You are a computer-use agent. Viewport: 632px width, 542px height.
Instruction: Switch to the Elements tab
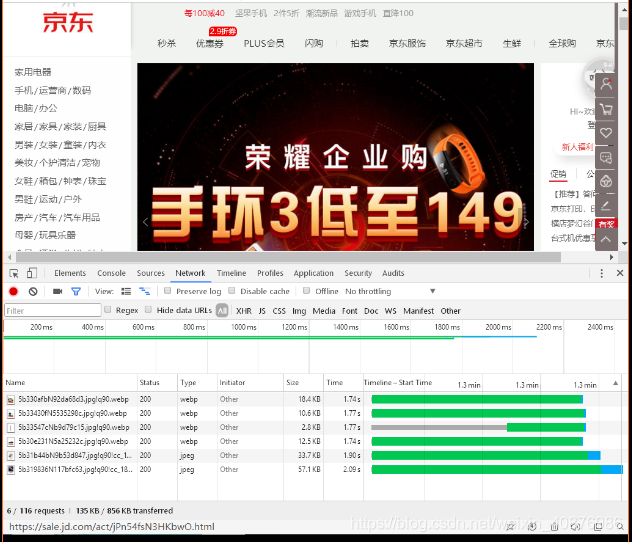pos(70,273)
